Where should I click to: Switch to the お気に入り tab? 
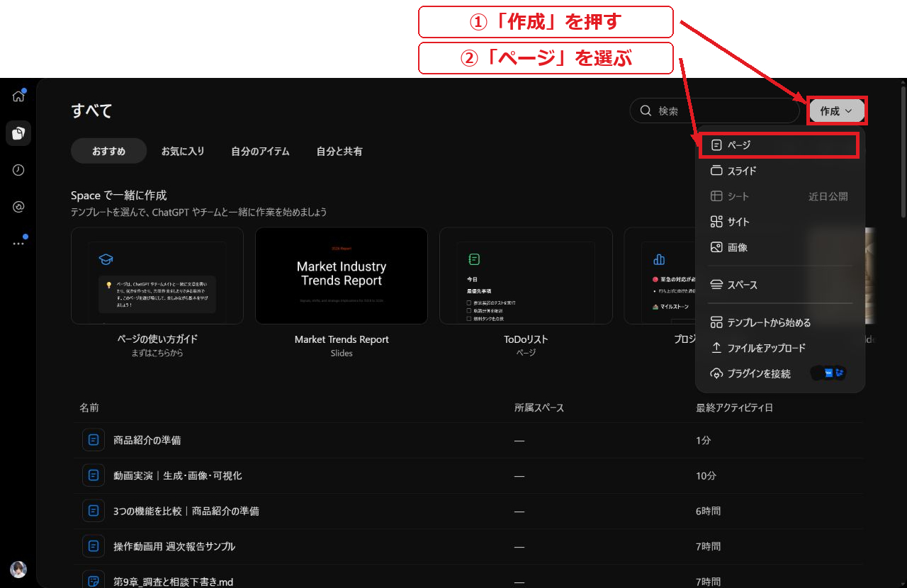[183, 151]
